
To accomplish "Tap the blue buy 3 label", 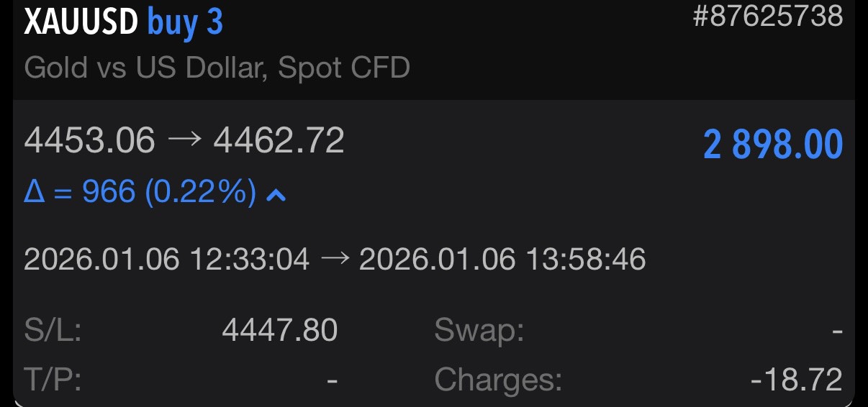I will (185, 23).
